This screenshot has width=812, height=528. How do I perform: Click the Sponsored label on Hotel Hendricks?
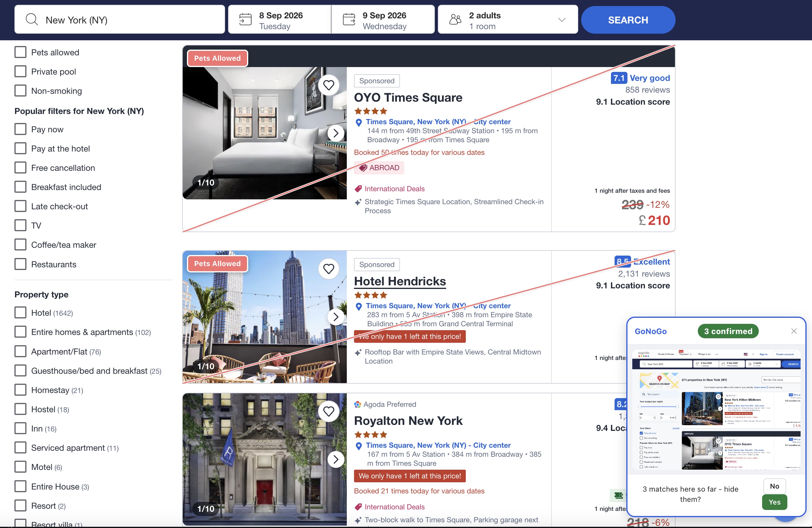(377, 265)
